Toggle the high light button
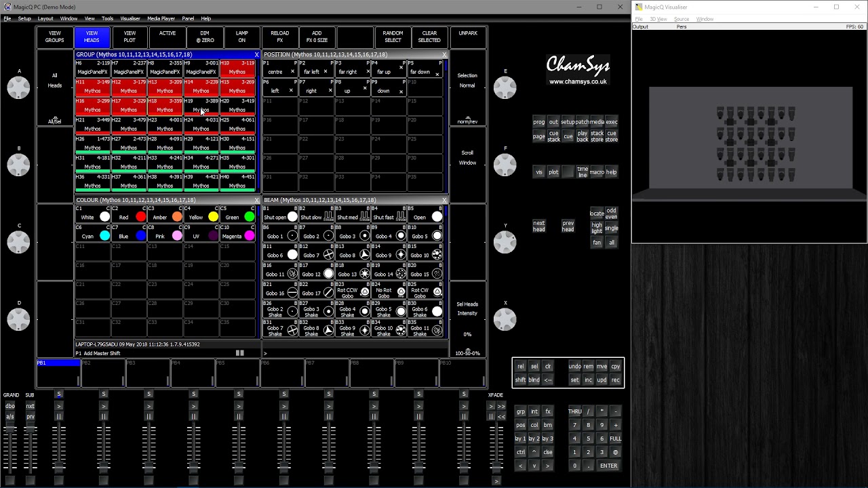The width and height of the screenshot is (868, 488). click(597, 228)
